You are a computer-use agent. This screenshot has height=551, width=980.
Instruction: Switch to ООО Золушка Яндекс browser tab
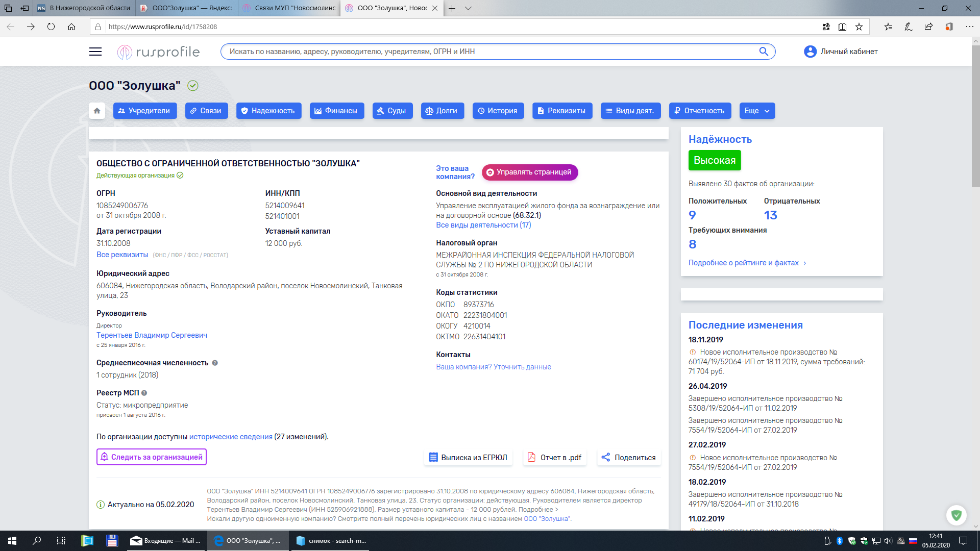(187, 8)
